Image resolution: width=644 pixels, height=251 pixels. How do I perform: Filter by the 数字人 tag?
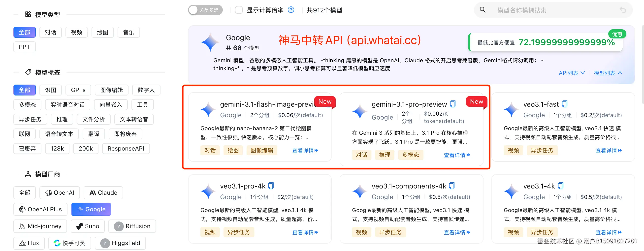146,90
